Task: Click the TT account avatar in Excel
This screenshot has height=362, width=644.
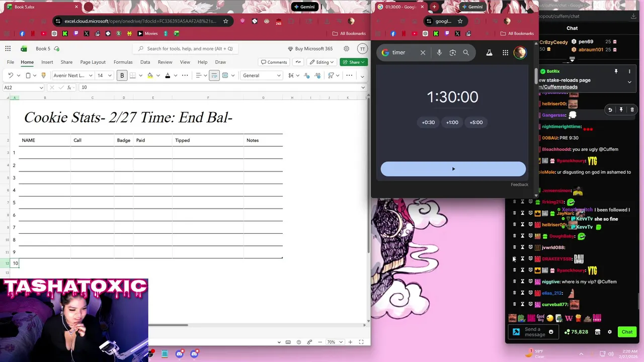Action: coord(362,49)
